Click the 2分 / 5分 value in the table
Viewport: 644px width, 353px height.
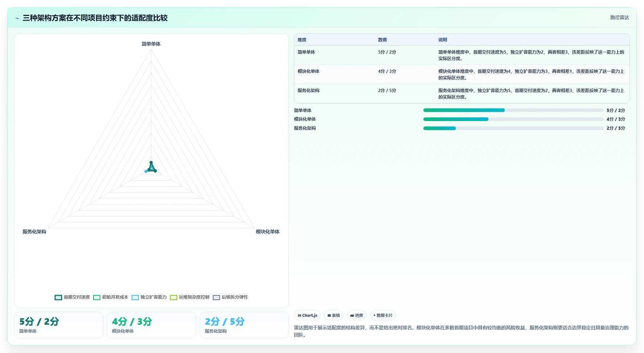[387, 91]
